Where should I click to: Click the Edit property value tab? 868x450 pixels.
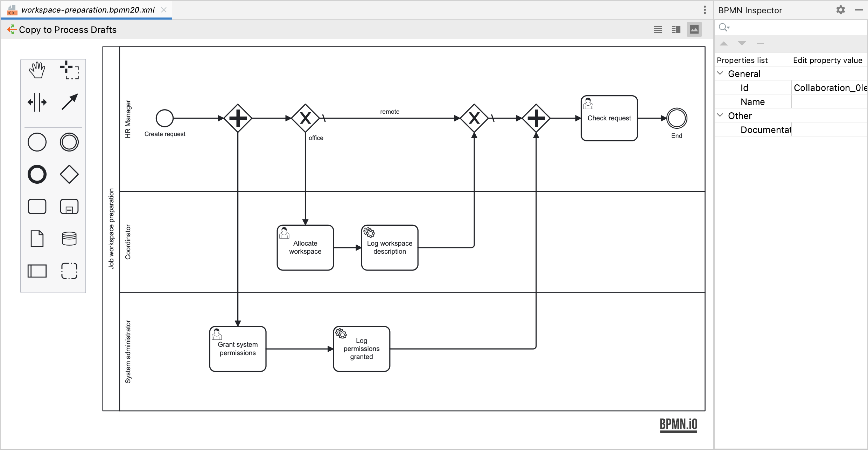point(827,60)
